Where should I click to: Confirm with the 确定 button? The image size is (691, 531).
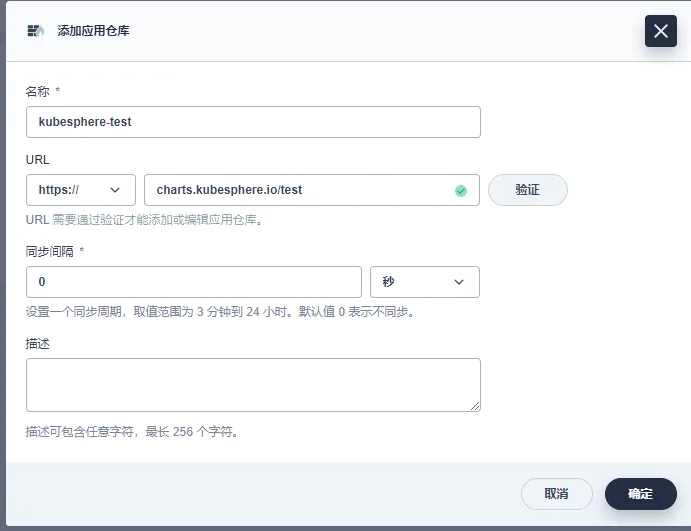tap(641, 494)
